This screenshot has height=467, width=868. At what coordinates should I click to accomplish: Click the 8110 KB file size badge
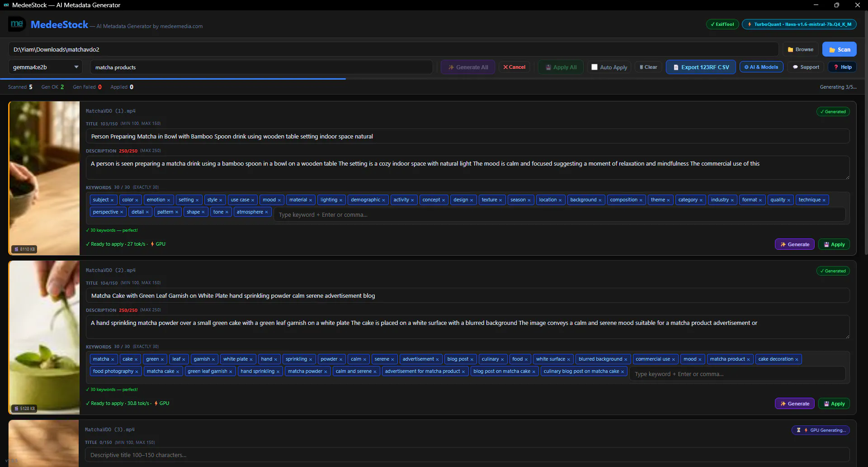tap(25, 249)
